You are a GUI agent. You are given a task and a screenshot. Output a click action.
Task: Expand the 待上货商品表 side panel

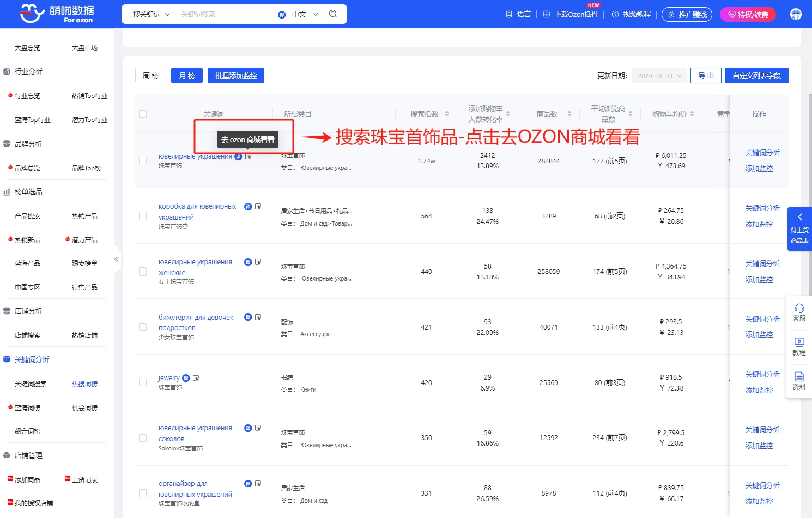799,229
